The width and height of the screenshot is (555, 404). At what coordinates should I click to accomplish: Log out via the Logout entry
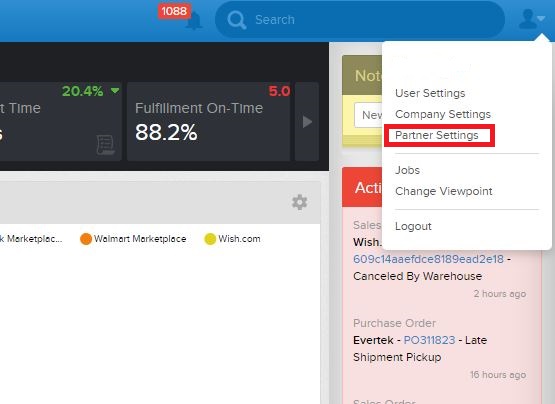(413, 226)
